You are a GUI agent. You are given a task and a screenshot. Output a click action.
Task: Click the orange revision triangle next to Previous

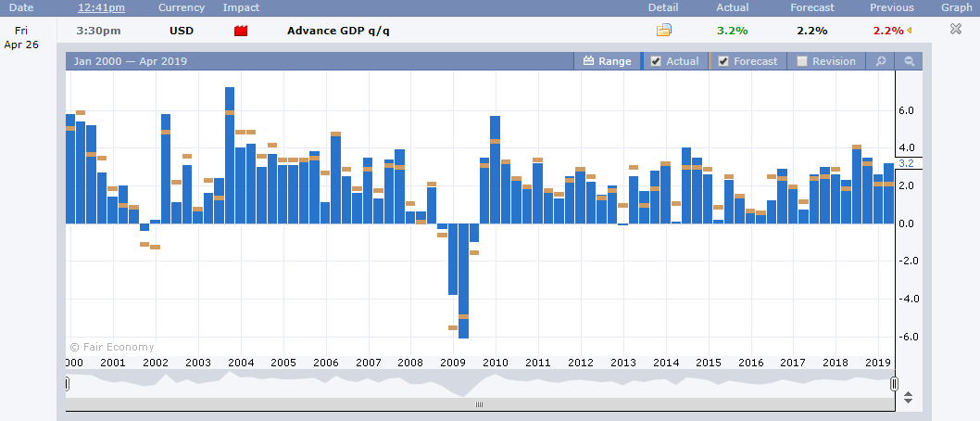point(909,30)
